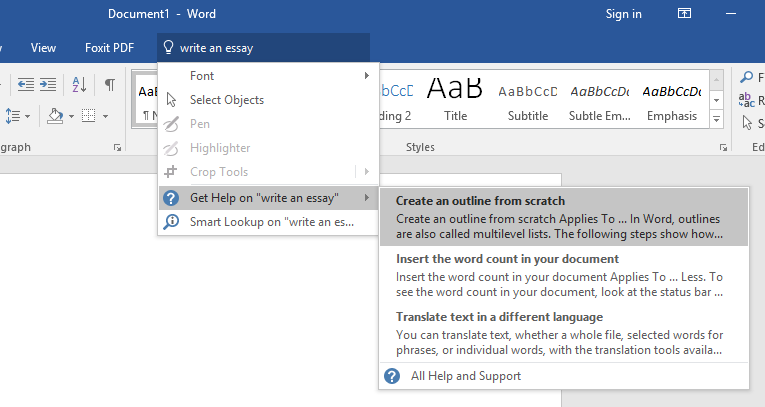765x407 pixels.
Task: Open the borders dropdown arrow
Action: [105, 117]
